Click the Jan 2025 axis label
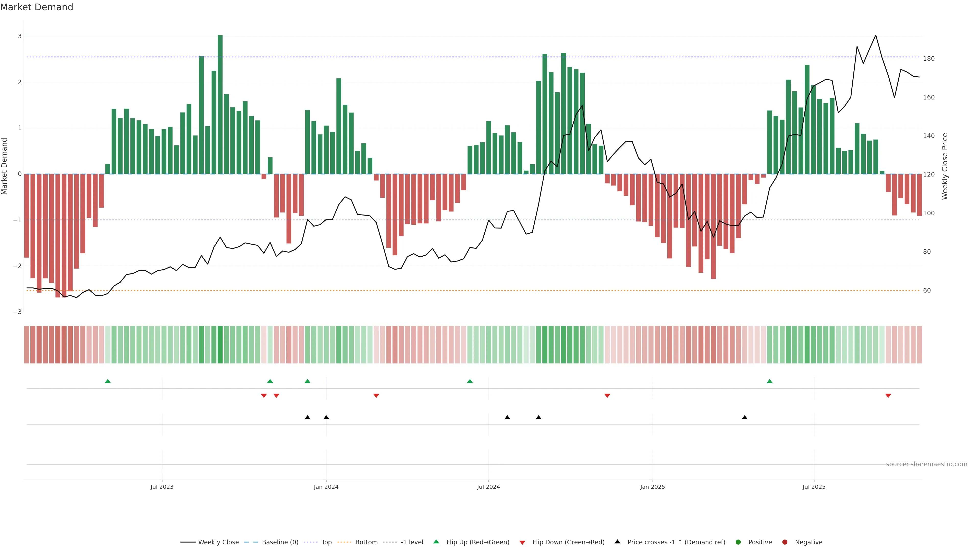980x551 pixels. (653, 487)
